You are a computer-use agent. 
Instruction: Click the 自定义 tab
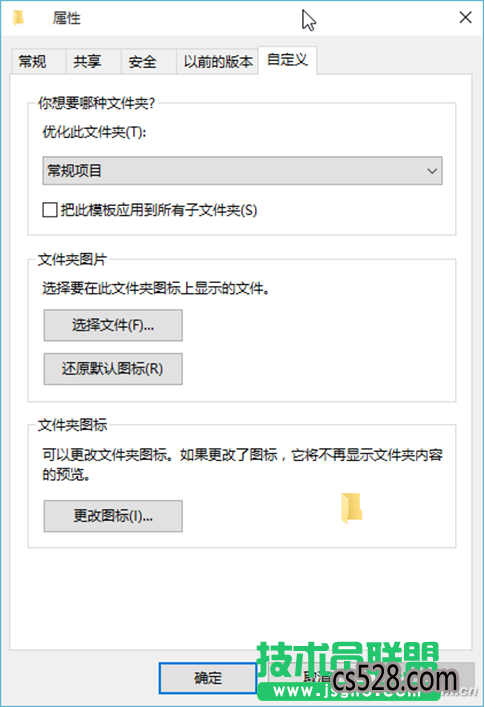(x=287, y=60)
